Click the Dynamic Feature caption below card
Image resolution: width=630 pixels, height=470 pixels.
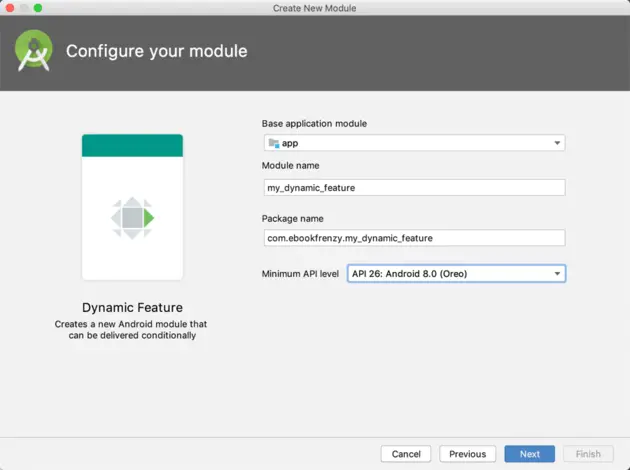tap(132, 308)
